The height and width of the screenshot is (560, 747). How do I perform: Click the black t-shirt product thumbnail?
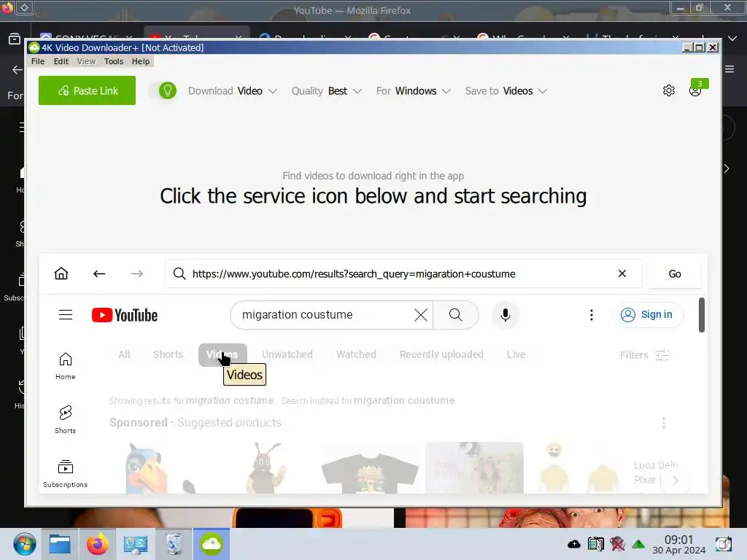pos(370,467)
